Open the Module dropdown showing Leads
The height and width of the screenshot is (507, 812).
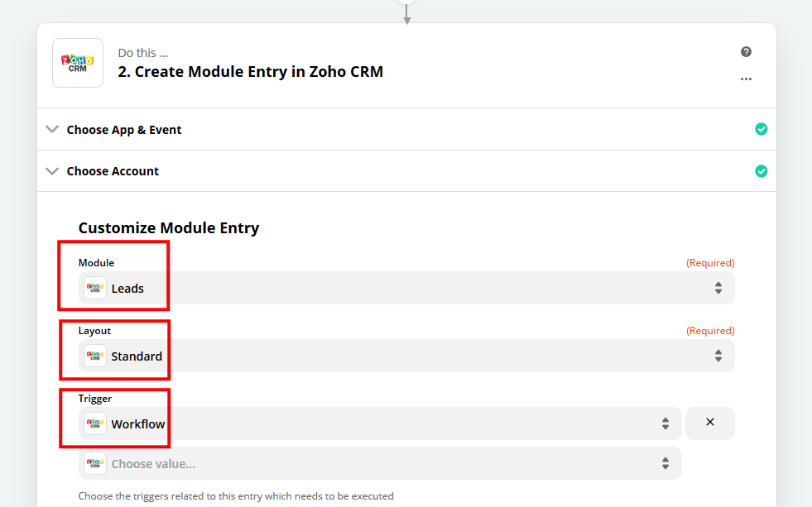point(406,288)
